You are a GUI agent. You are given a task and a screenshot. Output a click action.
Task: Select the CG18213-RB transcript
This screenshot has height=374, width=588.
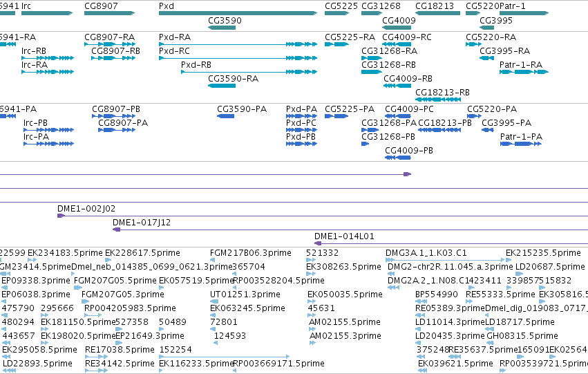click(x=438, y=100)
